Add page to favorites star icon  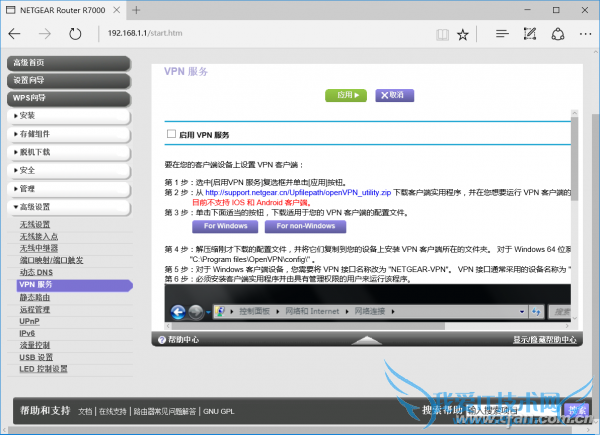pyautogui.click(x=463, y=35)
